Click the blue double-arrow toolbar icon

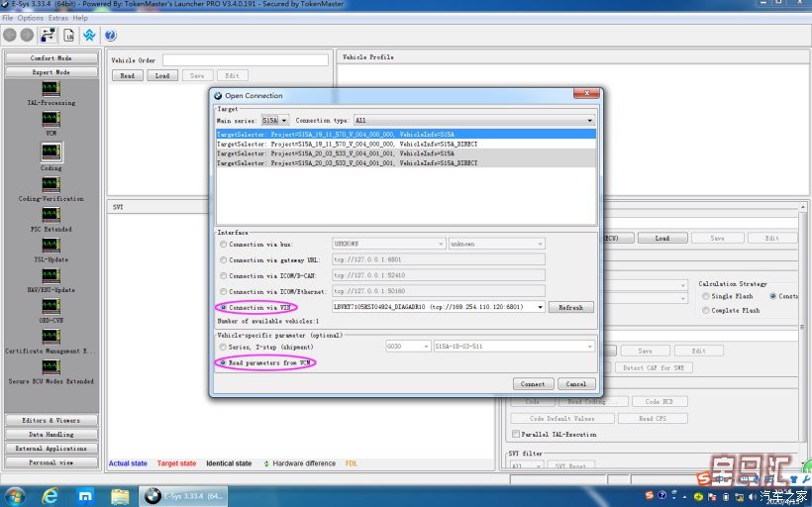[89, 36]
